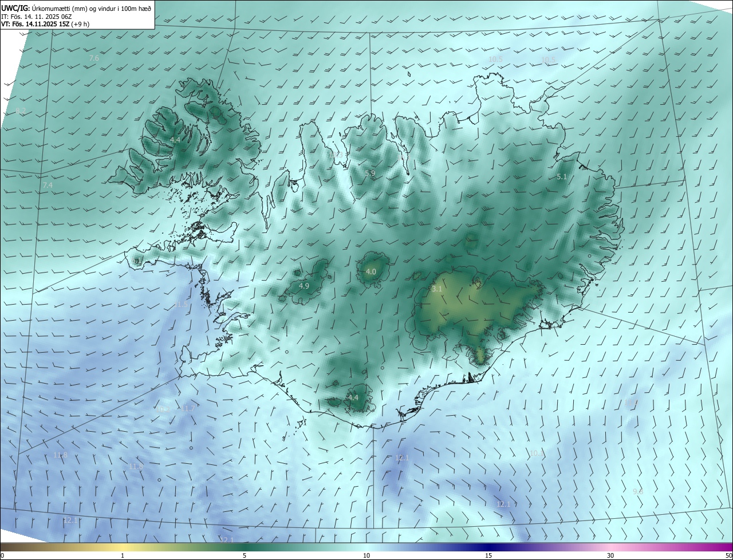Viewport: 733px width, 560px height.
Task: Click the 5 tick on the color scale
Action: [245, 556]
